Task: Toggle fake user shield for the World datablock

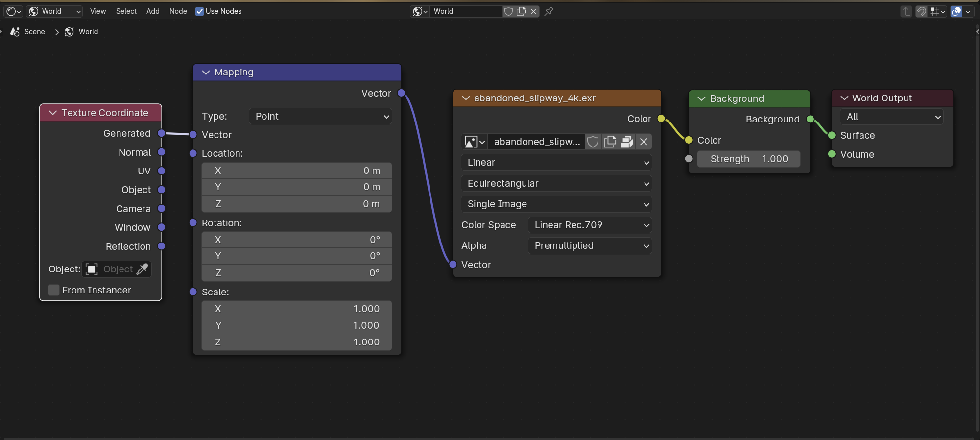Action: [509, 11]
